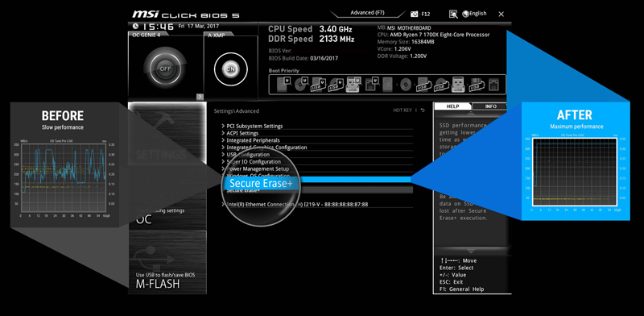
Task: Click the first hard disk boot priority icon
Action: (283, 85)
